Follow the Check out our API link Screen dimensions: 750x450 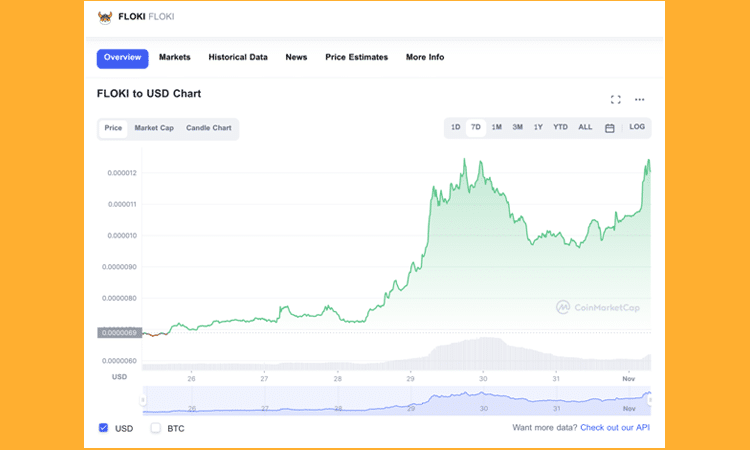[615, 428]
